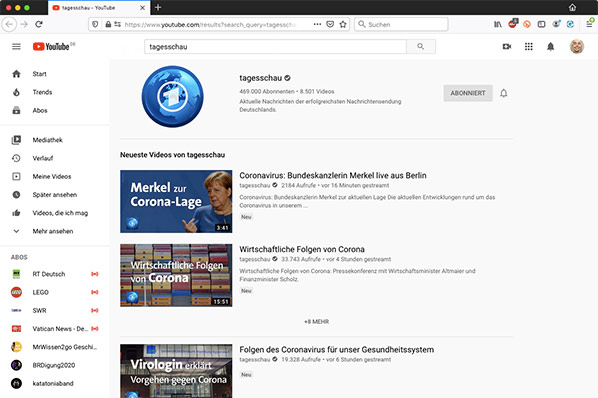Expand +8 MEHR videos
This screenshot has width=598, height=398.
pos(316,322)
